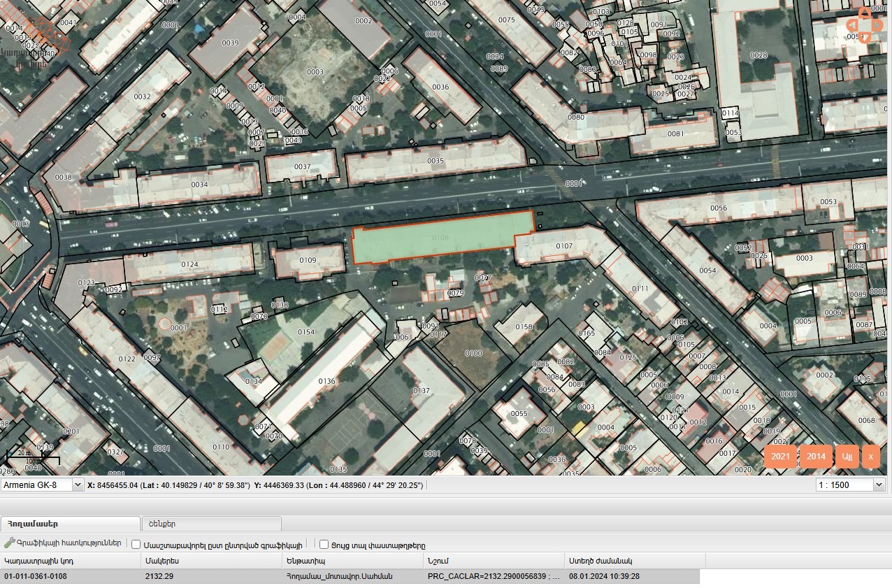Switch to 2021 satellite imagery
The width and height of the screenshot is (892, 588).
pyautogui.click(x=780, y=457)
